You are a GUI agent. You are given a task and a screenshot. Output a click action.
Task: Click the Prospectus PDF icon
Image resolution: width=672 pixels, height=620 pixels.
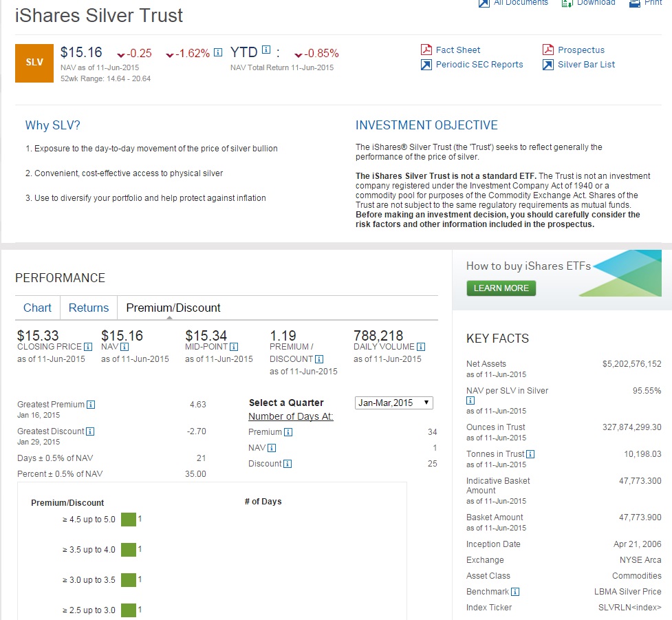click(548, 50)
